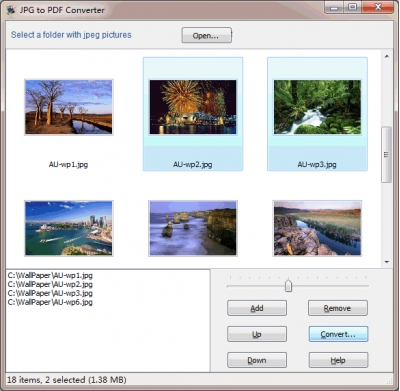The image size is (400, 391).
Task: Select C:\WallPaper\AU-wp1.jpg in the file list
Action: click(50, 276)
